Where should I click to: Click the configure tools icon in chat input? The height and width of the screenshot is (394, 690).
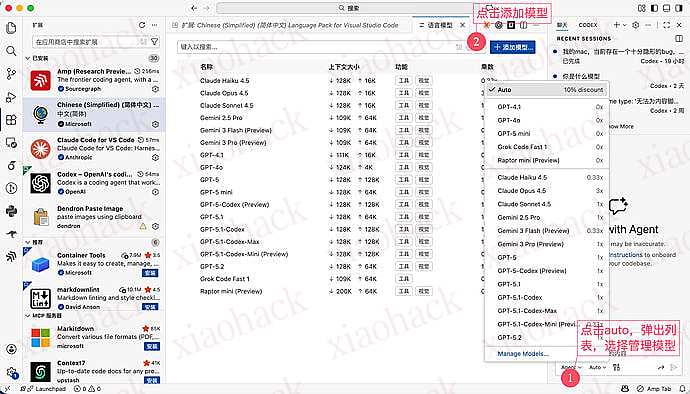pos(617,367)
